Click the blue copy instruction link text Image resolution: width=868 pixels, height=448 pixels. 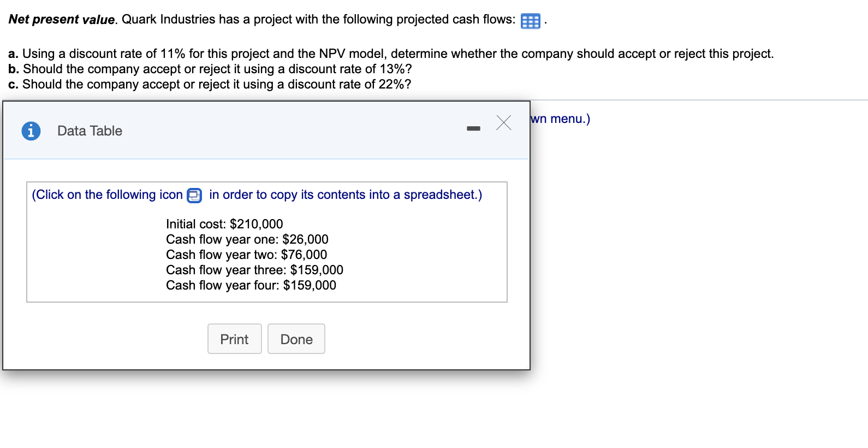[257, 194]
